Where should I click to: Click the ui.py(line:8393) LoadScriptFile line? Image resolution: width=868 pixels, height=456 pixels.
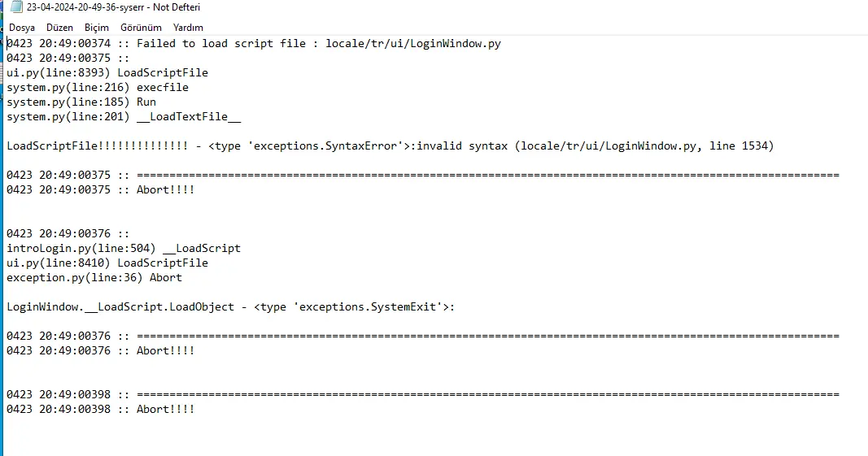pyautogui.click(x=107, y=73)
